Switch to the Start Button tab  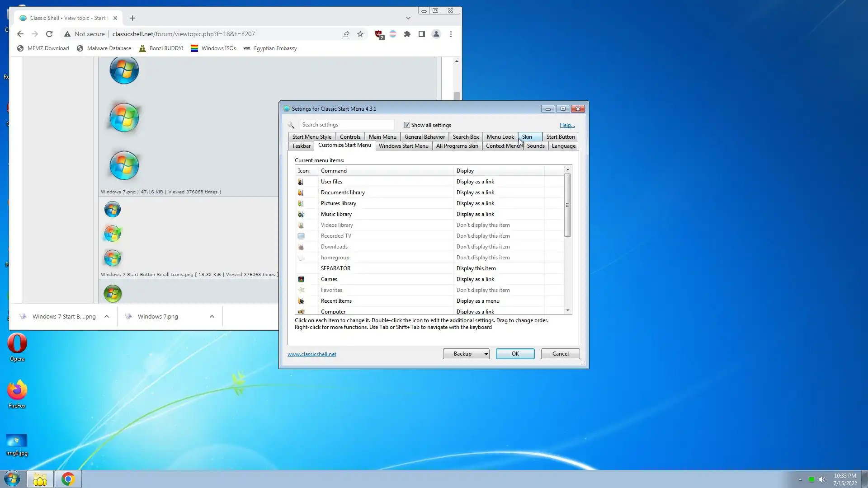coord(560,137)
